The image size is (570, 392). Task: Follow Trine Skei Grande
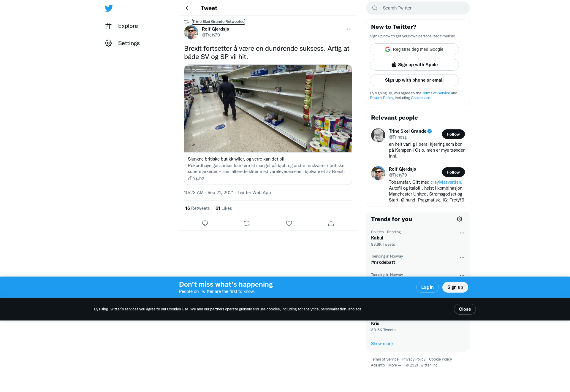coord(453,134)
